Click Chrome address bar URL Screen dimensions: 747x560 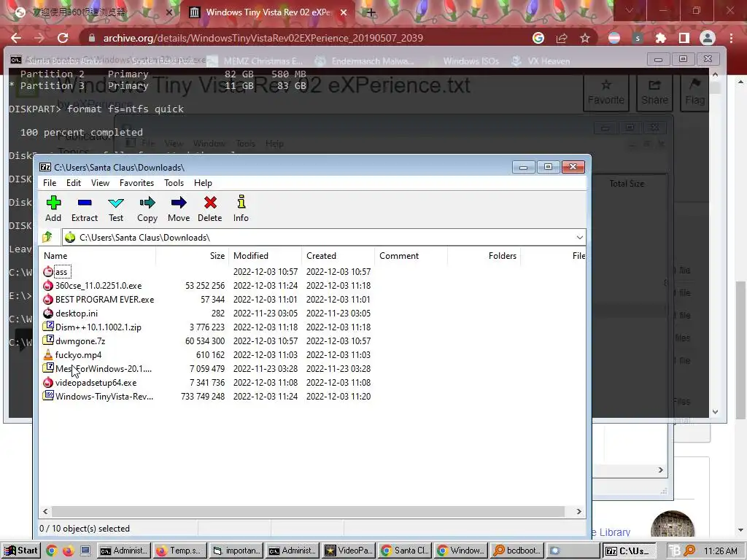263,38
